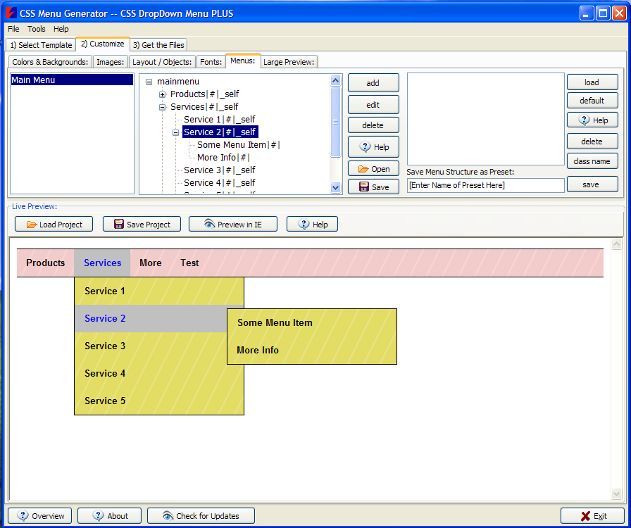631x528 pixels.
Task: Click the Save Project disk icon button
Action: pyautogui.click(x=141, y=225)
